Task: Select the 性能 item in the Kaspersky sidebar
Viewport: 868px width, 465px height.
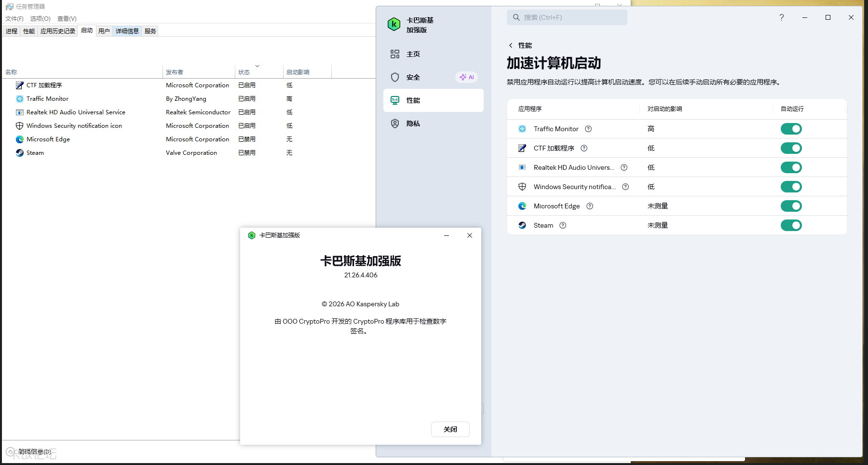Action: [434, 100]
